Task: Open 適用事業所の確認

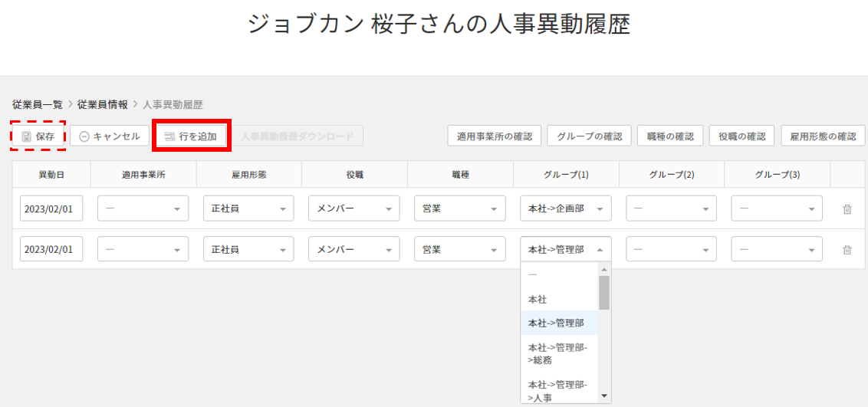Action: 495,136
